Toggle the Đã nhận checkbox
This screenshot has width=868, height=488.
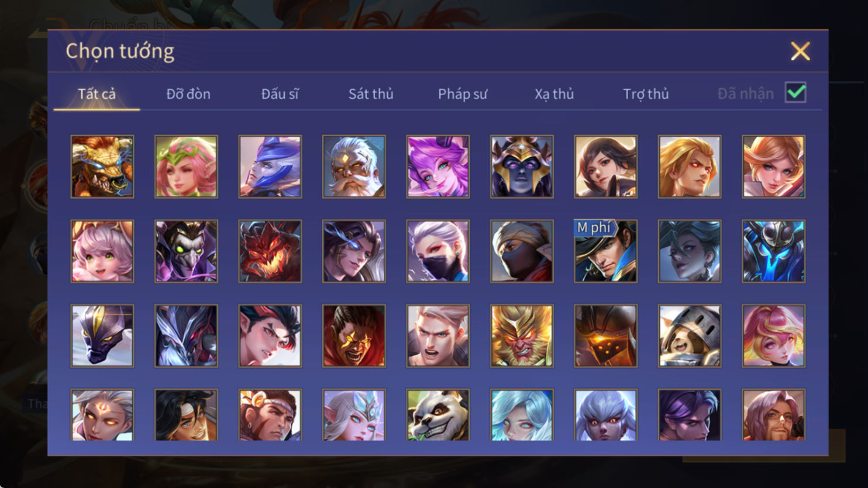point(795,92)
